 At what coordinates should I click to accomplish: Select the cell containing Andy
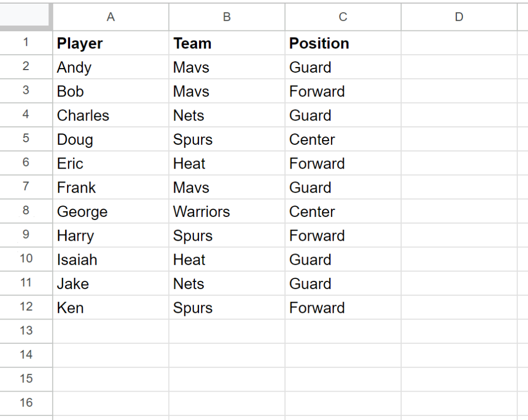coord(110,67)
